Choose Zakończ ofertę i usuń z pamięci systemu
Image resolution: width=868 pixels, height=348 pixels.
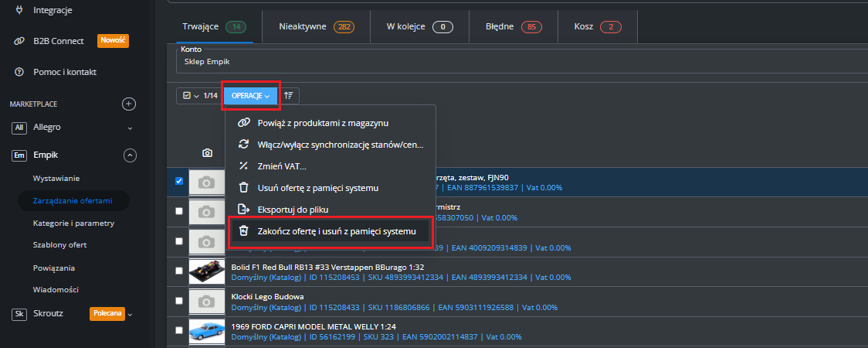pos(336,231)
